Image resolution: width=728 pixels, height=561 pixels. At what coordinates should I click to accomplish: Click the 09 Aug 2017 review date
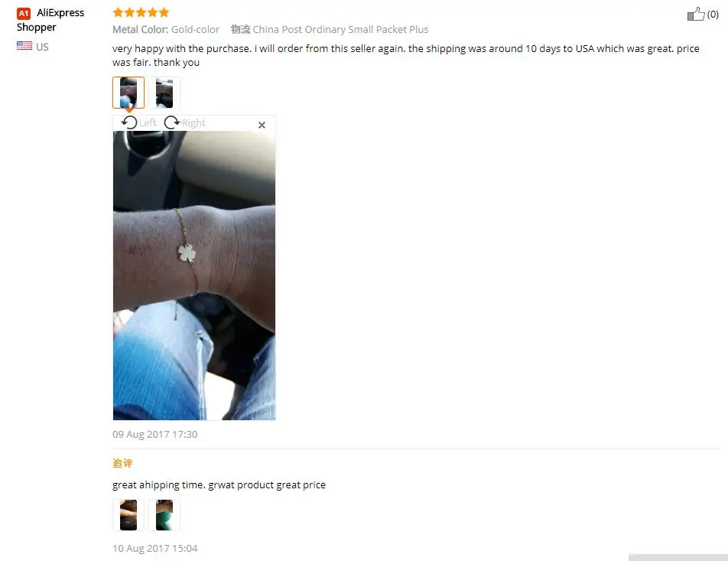pyautogui.click(x=154, y=434)
